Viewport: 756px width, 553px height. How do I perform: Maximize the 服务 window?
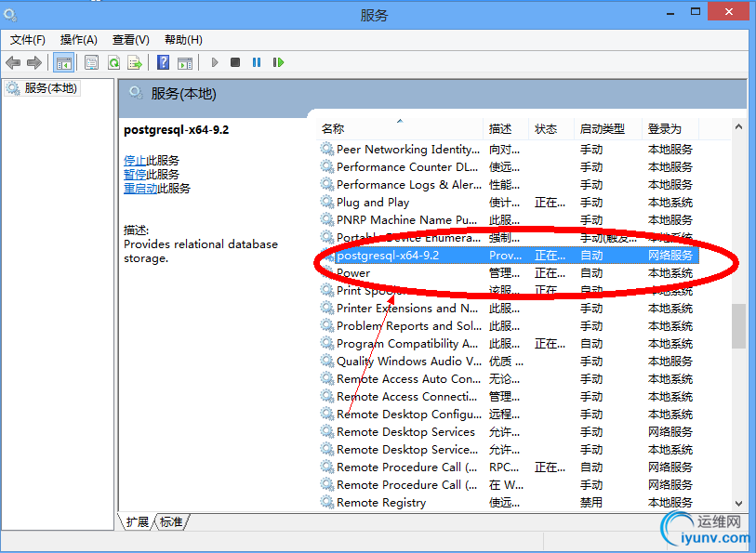point(696,11)
